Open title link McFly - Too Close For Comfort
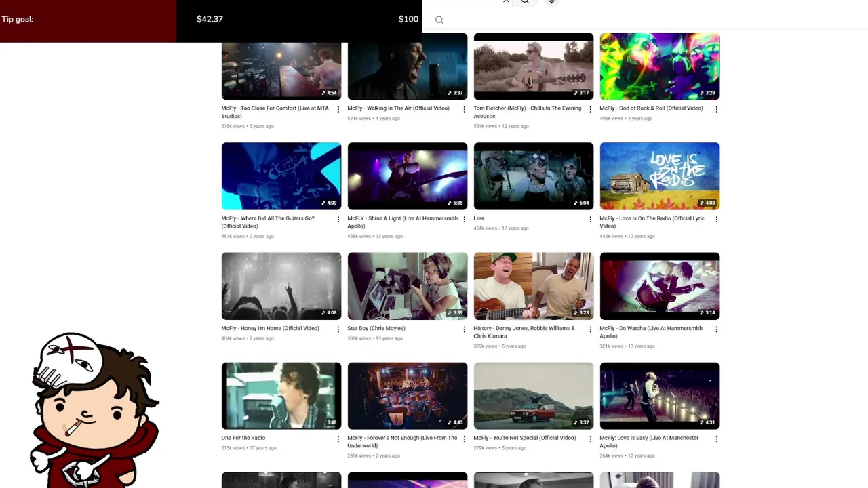868x488 pixels. coord(275,112)
